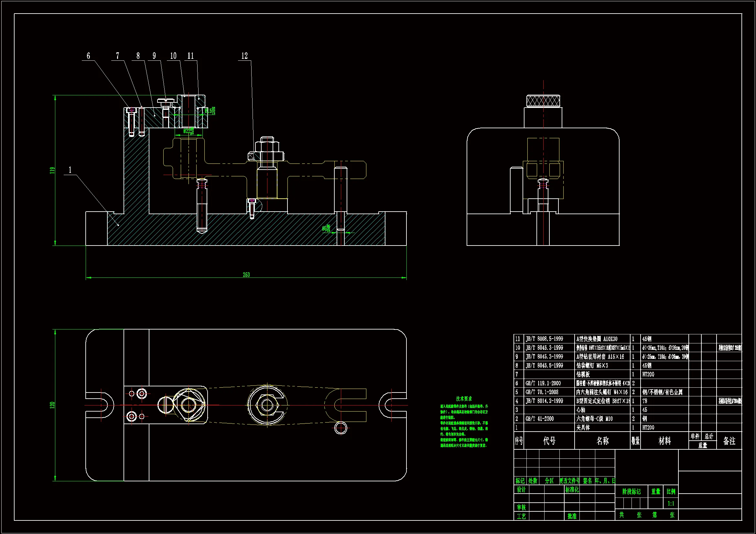Select the 119 height dimension text
The width and height of the screenshot is (756, 534).
pos(52,171)
